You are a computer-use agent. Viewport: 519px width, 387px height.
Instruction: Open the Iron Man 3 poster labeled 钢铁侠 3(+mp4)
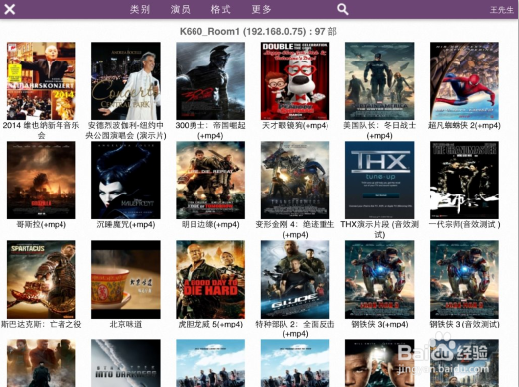coord(380,279)
